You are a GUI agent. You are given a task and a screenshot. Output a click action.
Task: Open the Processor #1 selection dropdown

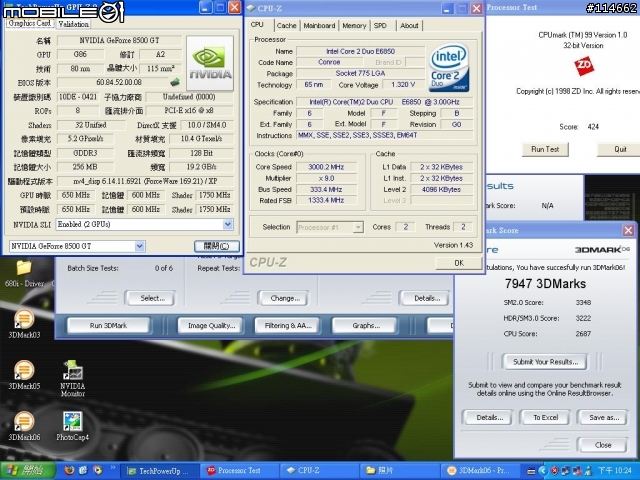coord(358,227)
